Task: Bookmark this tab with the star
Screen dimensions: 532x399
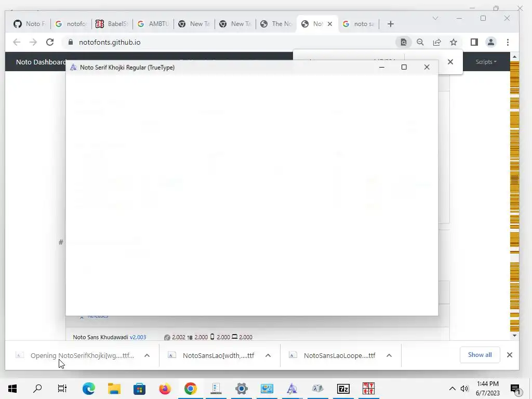Action: click(x=453, y=42)
